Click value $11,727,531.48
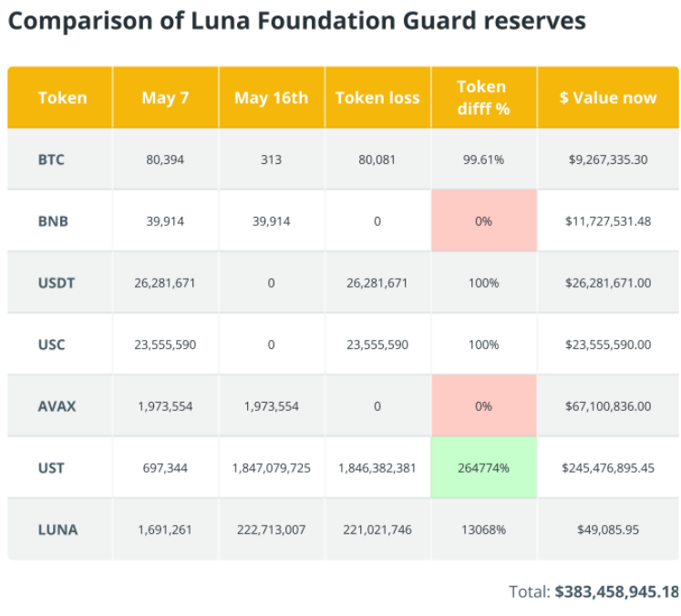681x616 pixels. 608,221
